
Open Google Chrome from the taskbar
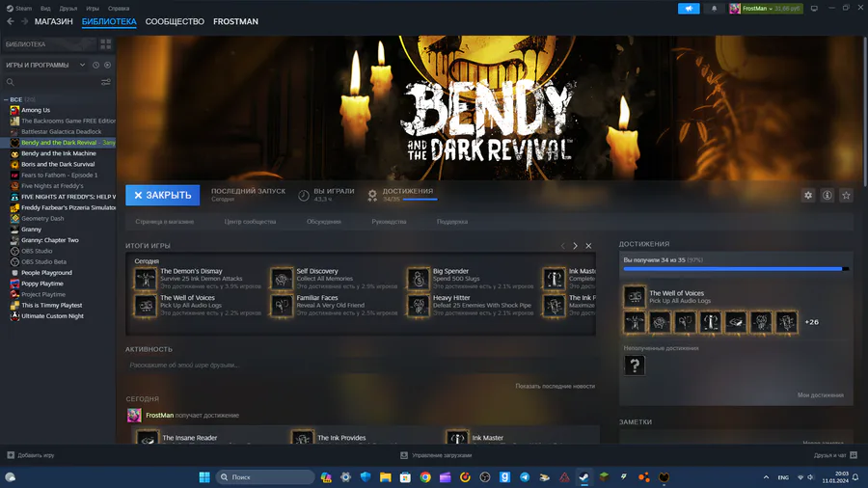coord(425,477)
